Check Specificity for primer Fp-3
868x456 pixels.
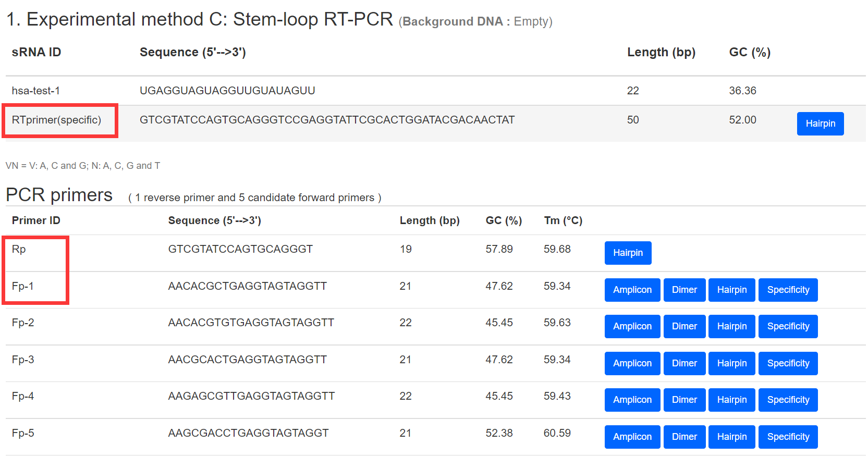[788, 363]
